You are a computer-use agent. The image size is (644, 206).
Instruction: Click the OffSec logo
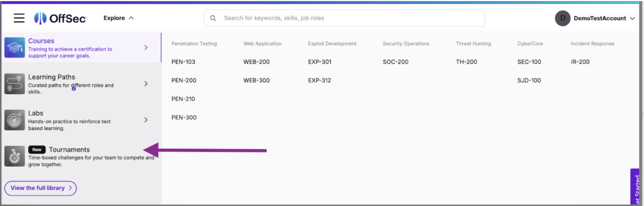(x=60, y=18)
